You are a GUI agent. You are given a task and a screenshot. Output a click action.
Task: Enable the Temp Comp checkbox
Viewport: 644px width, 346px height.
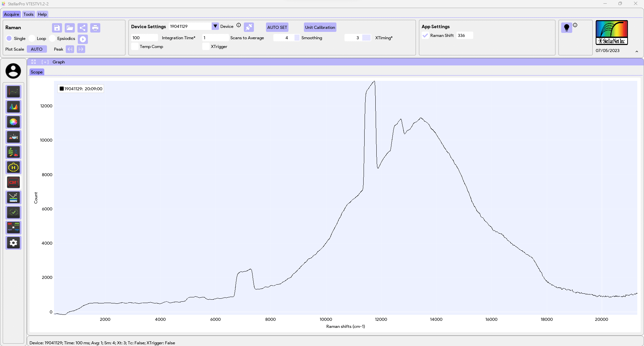click(x=135, y=47)
